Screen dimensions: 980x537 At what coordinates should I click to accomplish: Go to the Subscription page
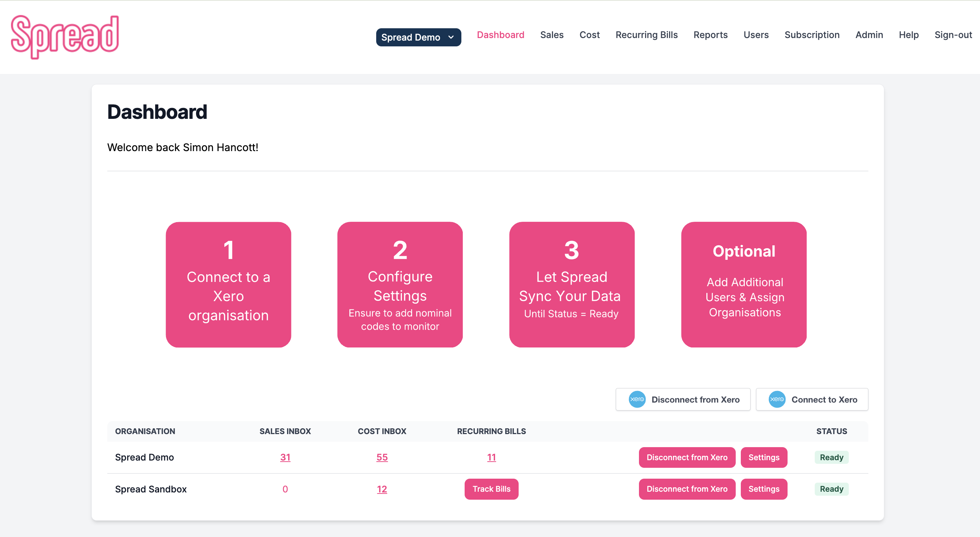point(812,35)
